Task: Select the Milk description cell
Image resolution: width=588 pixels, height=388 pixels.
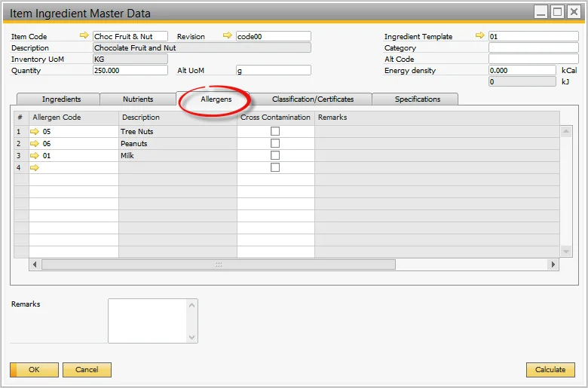Action: 178,155
